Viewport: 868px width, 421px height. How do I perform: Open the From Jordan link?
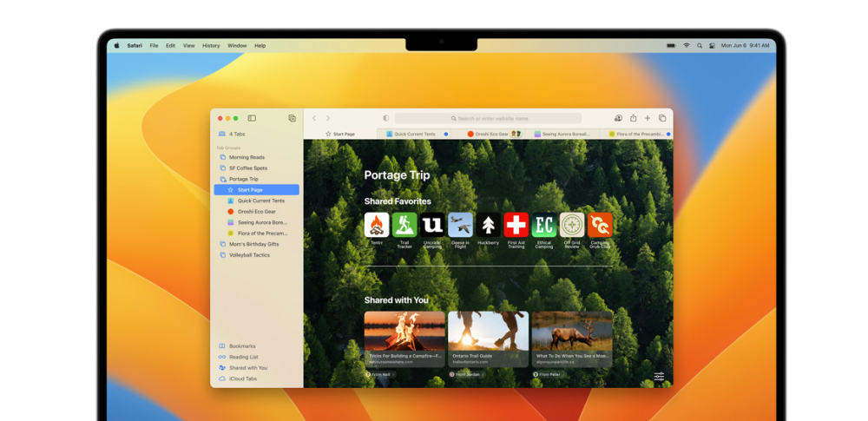[466, 374]
